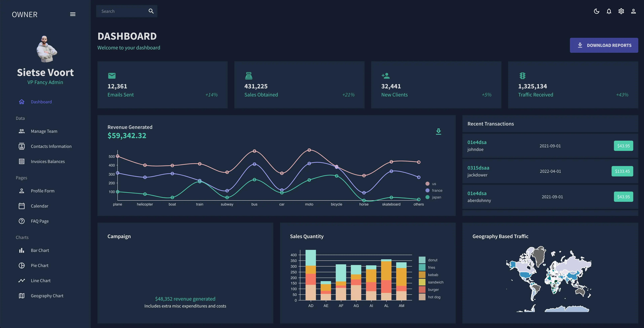Click the us line point at bus
Viewport: 644px width, 328px height.
254,151
